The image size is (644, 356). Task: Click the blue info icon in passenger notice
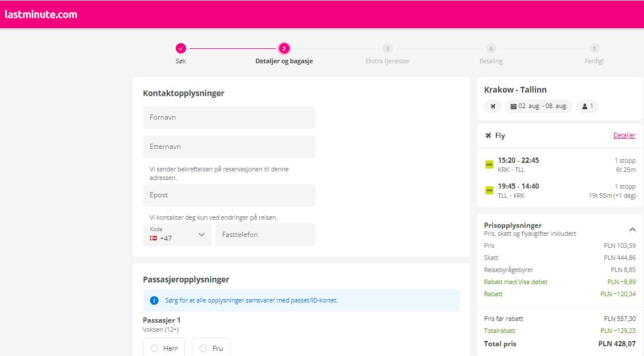(x=154, y=301)
